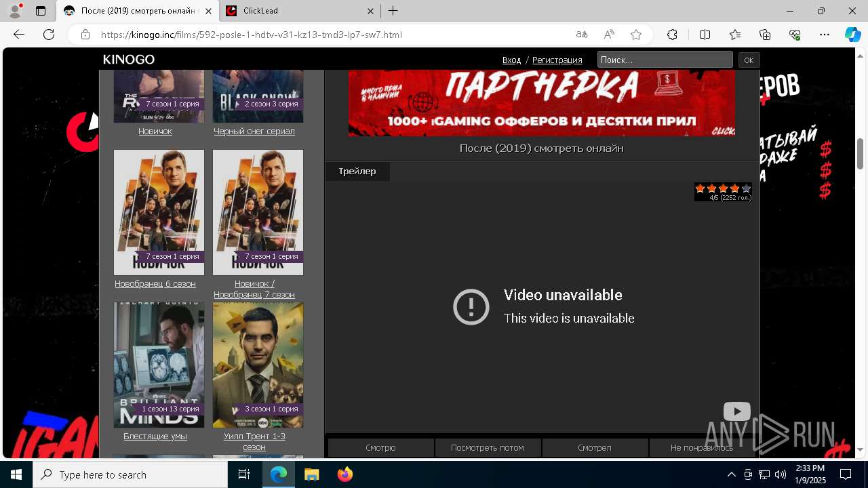Viewport: 868px width, 488px height.
Task: Open the translate page icon
Action: pos(582,35)
